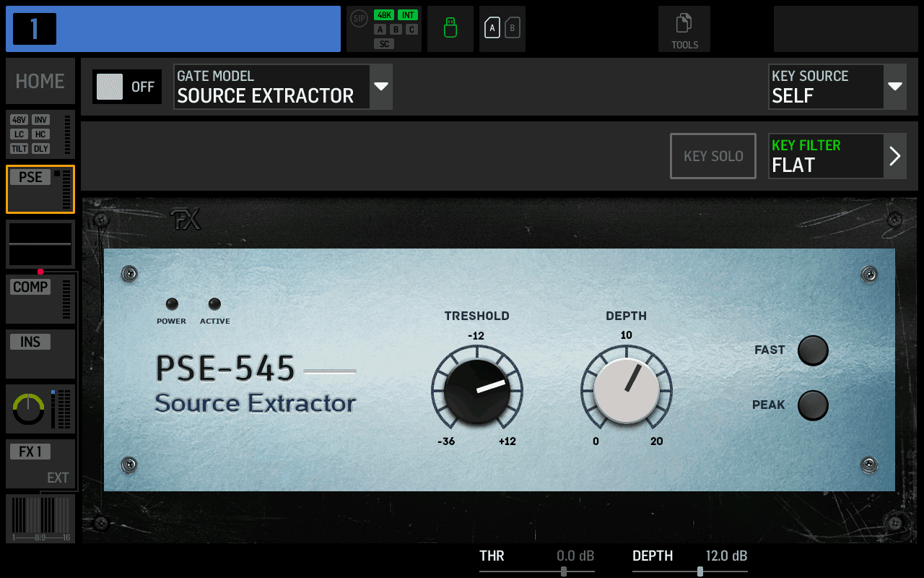
Task: Open the INS insert page
Action: (x=40, y=353)
